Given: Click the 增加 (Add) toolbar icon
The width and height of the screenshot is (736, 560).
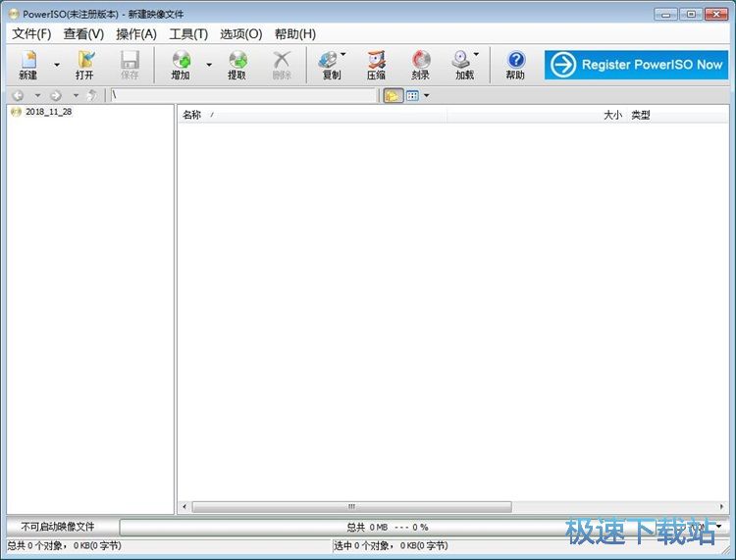Looking at the screenshot, I should coord(181,65).
